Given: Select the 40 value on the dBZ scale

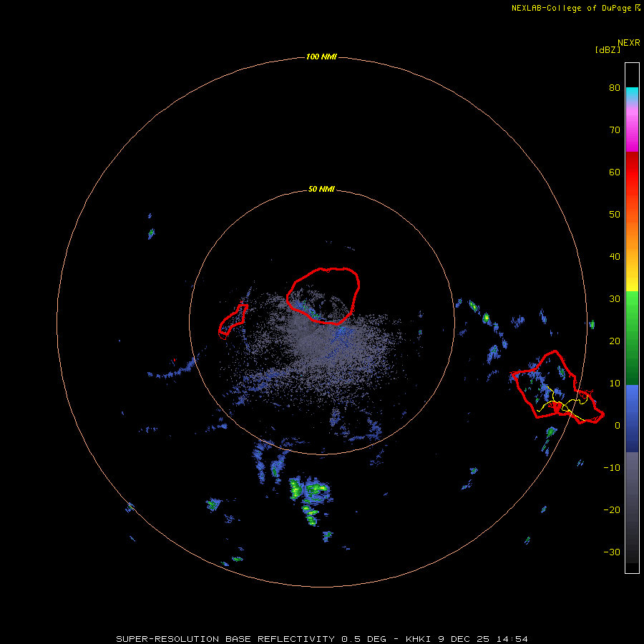Looking at the screenshot, I should (615, 257).
